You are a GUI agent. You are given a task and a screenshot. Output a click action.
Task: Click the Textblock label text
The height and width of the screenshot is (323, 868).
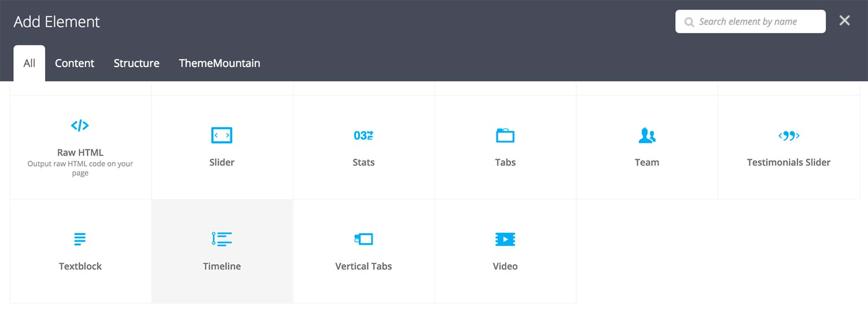coord(80,266)
